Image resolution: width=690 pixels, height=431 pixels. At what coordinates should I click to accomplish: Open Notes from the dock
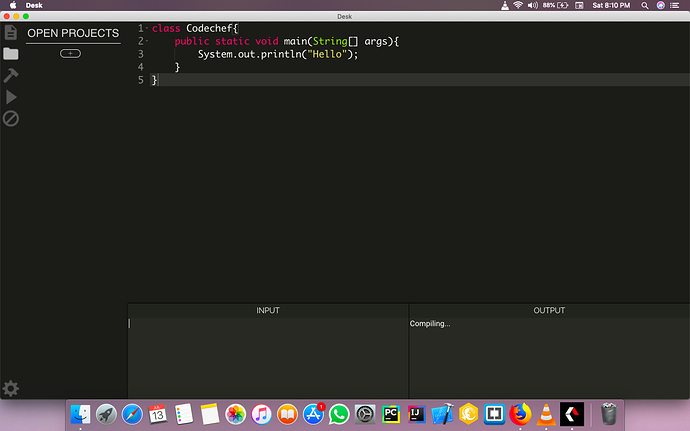pyautogui.click(x=209, y=414)
